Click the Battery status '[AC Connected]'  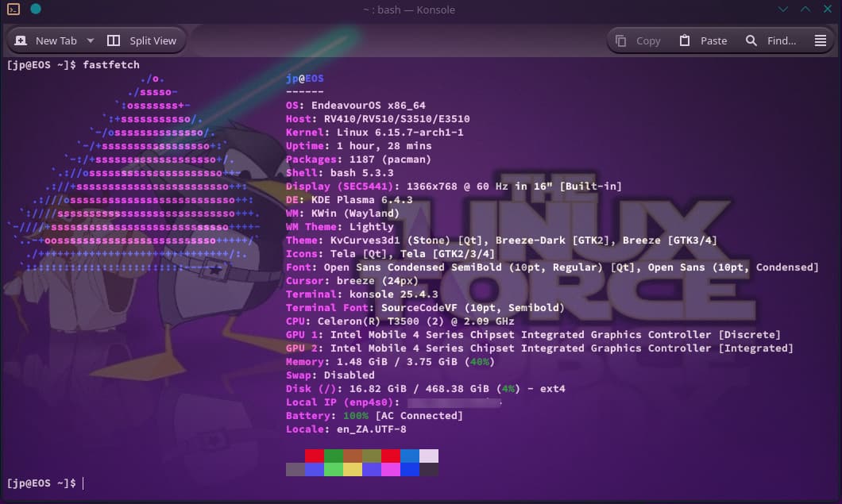point(419,415)
